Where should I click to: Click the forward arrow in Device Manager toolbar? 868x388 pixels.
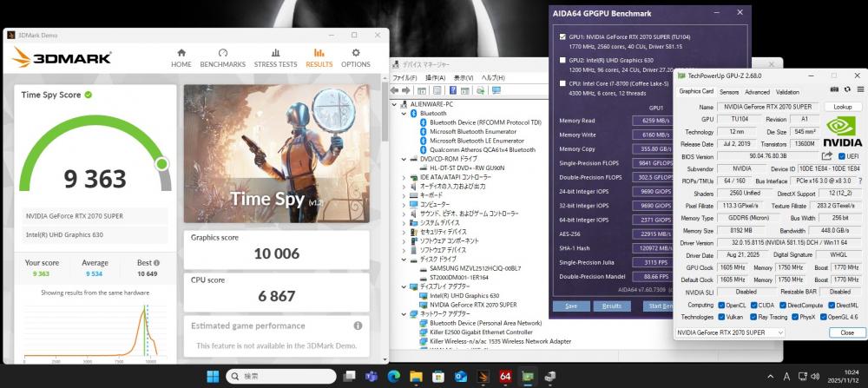click(405, 90)
